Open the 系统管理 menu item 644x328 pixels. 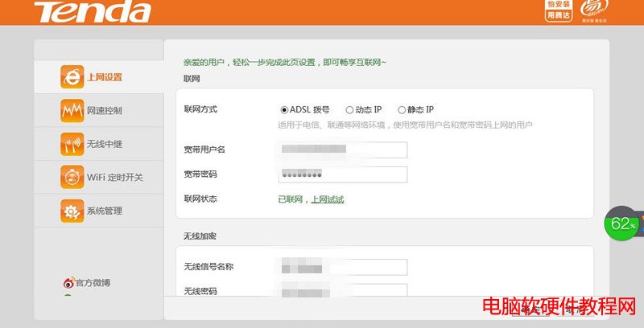tap(104, 211)
